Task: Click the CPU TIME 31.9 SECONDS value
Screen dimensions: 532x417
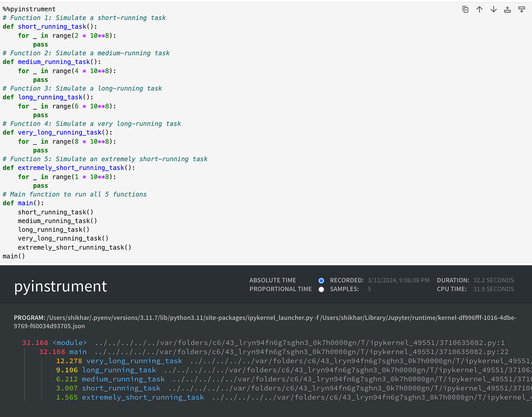Action: click(x=494, y=289)
